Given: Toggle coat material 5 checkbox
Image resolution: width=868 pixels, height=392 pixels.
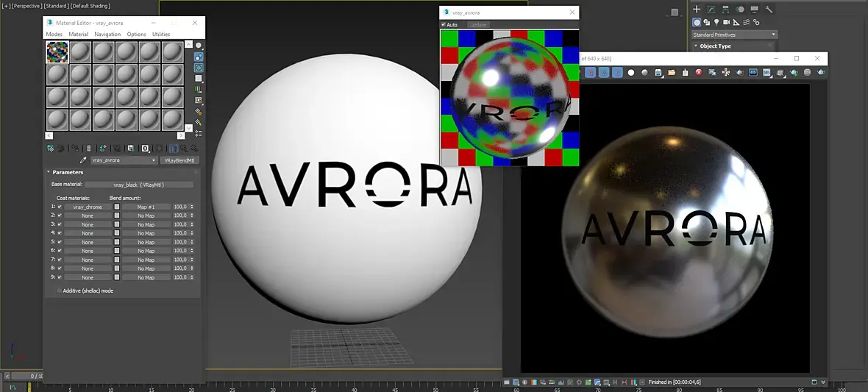Looking at the screenshot, I should pos(60,242).
